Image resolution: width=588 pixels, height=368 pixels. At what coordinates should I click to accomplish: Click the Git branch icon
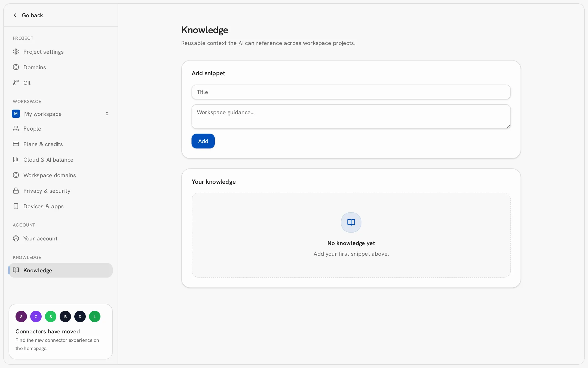[16, 83]
